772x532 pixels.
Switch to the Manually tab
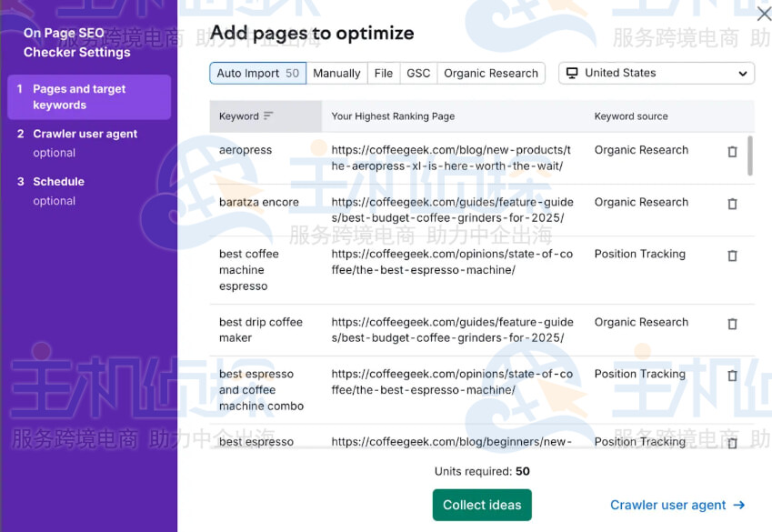(336, 73)
